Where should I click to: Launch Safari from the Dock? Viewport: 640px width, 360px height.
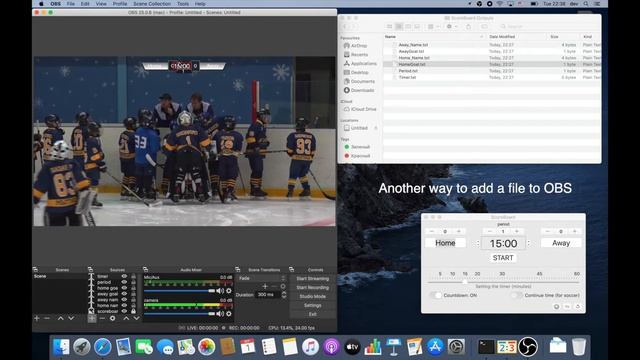click(x=102, y=347)
